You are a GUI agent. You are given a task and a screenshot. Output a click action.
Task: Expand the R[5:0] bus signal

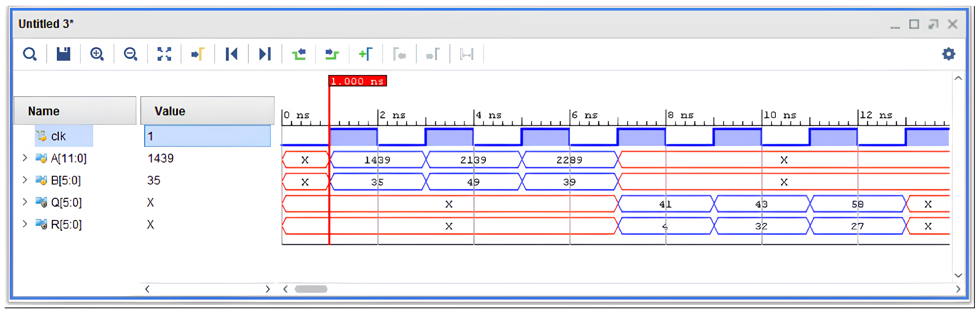[25, 225]
